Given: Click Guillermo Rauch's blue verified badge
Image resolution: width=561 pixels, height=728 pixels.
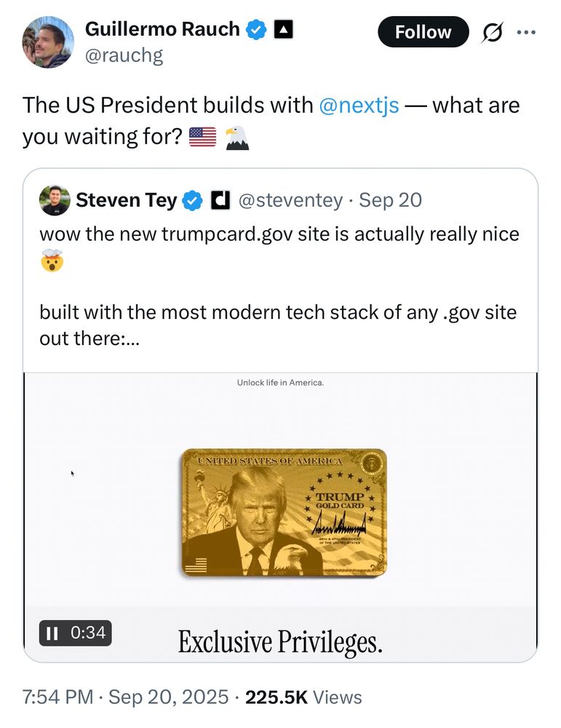Looking at the screenshot, I should (255, 29).
